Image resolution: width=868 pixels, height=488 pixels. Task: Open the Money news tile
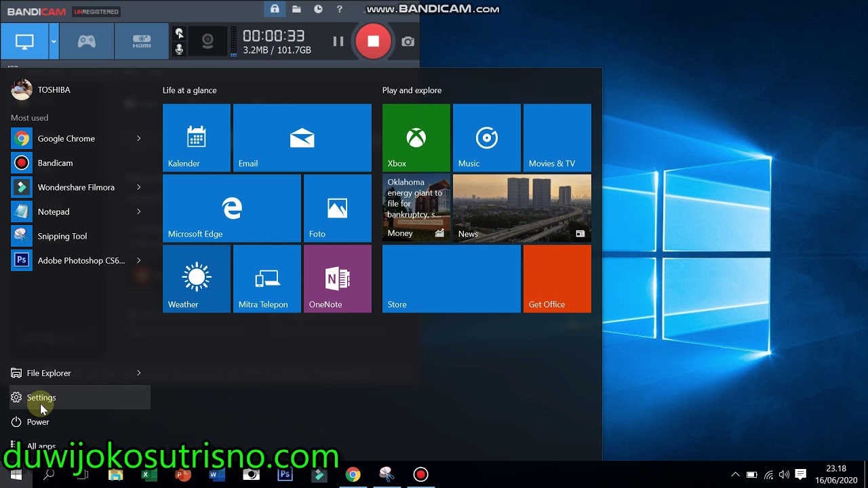click(416, 208)
